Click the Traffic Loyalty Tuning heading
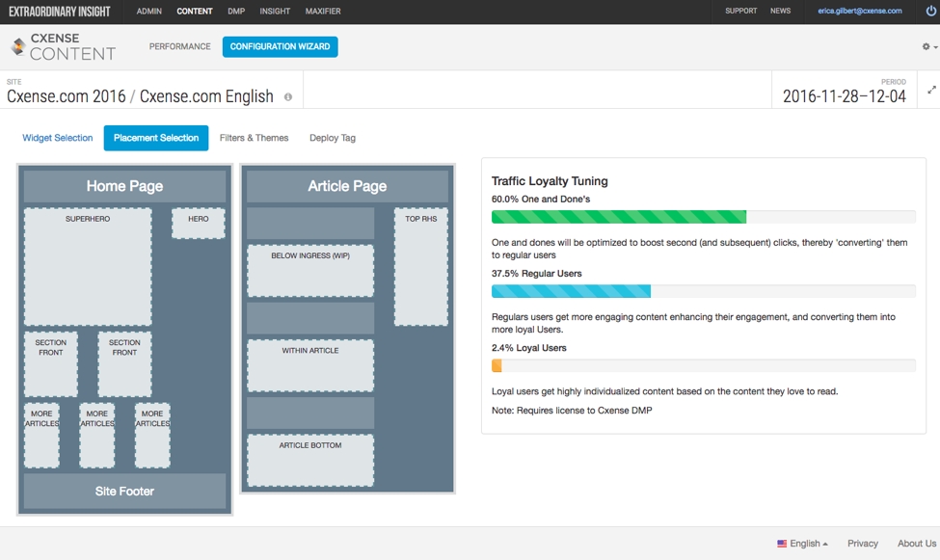940x560 pixels. tap(550, 181)
